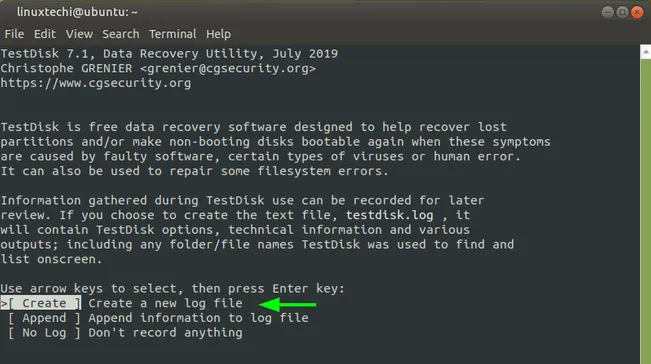Screen dimensions: 651x364
Task: Choose the No Log option
Action: coord(44,333)
